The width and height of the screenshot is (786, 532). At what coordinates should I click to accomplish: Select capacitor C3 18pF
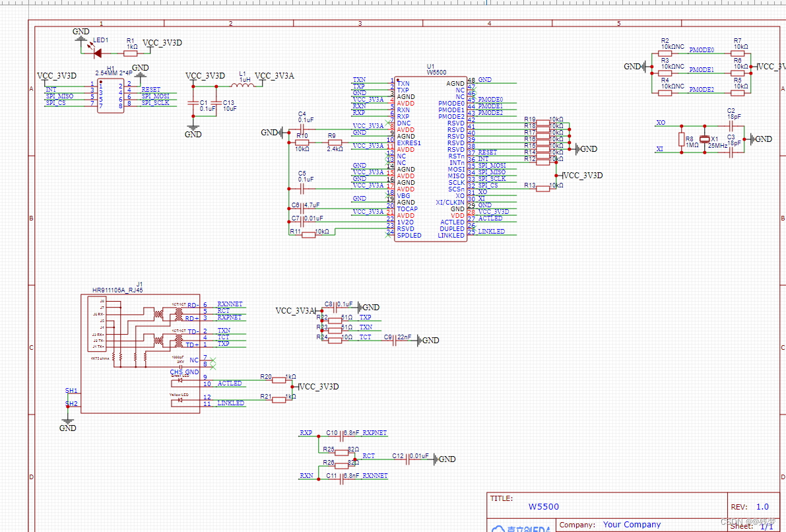coord(731,152)
